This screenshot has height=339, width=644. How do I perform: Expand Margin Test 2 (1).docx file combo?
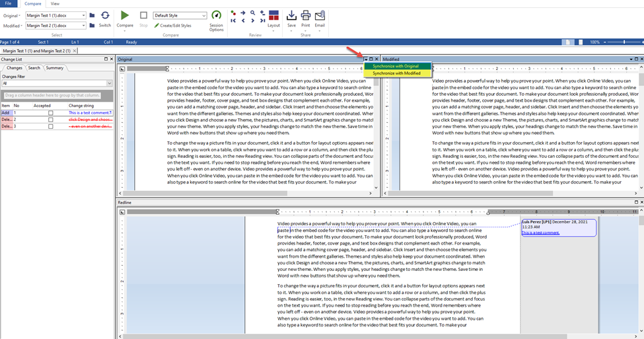pos(83,26)
